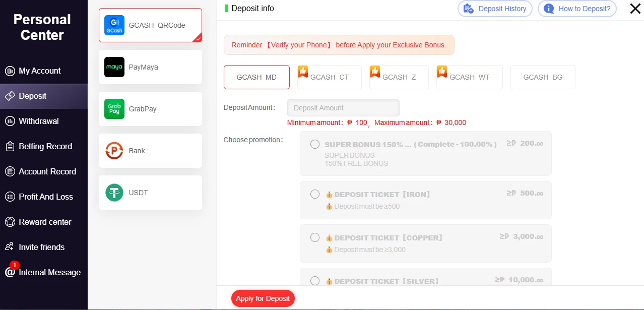Open the How to Deposit guide

pyautogui.click(x=577, y=9)
